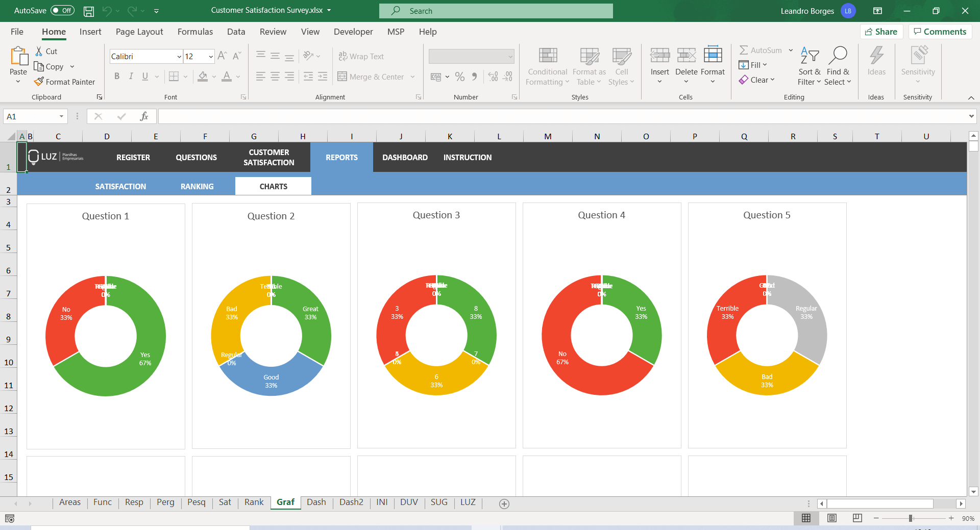Open Sort & Filter options
Screen dimensions: 980x530
pyautogui.click(x=809, y=65)
